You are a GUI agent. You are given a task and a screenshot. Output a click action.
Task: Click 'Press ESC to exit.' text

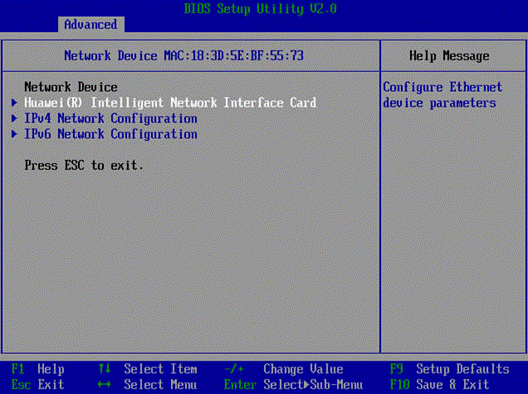pyautogui.click(x=84, y=165)
